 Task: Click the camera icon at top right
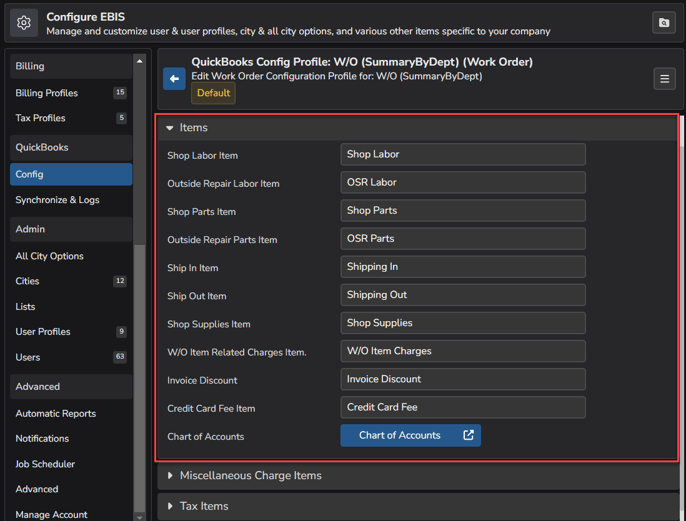pyautogui.click(x=663, y=22)
